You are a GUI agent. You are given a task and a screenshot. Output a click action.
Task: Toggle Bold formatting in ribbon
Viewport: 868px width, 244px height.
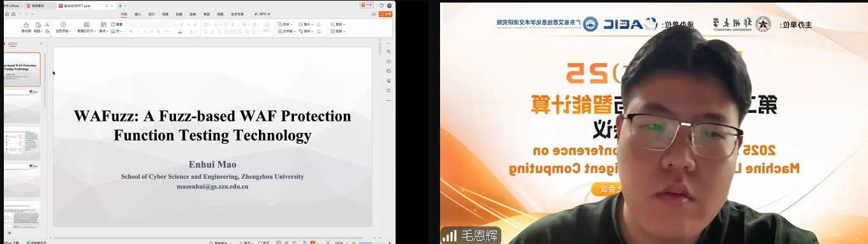[131, 31]
